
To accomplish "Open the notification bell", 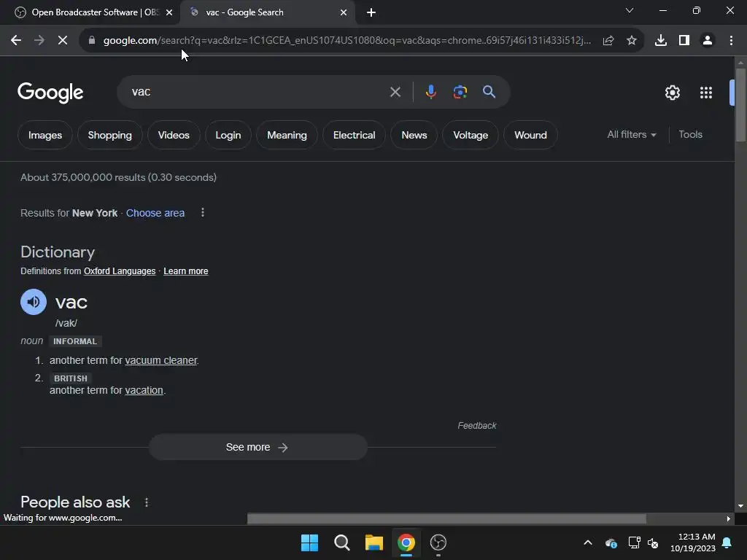I will (727, 542).
